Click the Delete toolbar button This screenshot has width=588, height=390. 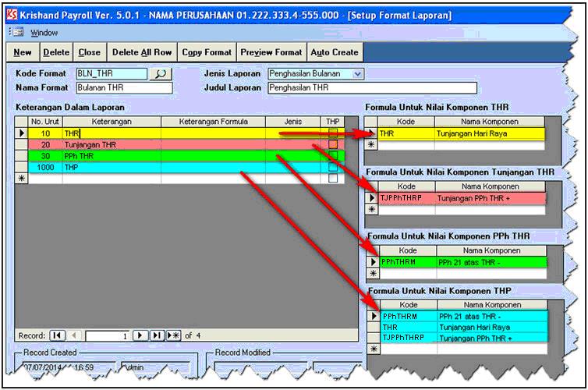pyautogui.click(x=56, y=52)
